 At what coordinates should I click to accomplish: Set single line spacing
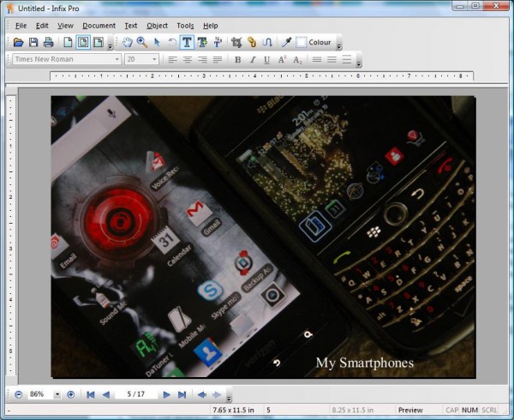317,59
